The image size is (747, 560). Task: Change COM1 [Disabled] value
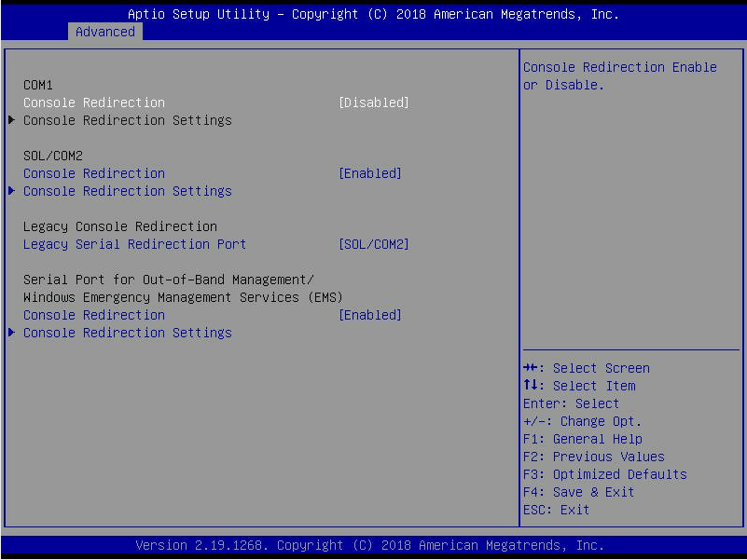(373, 102)
